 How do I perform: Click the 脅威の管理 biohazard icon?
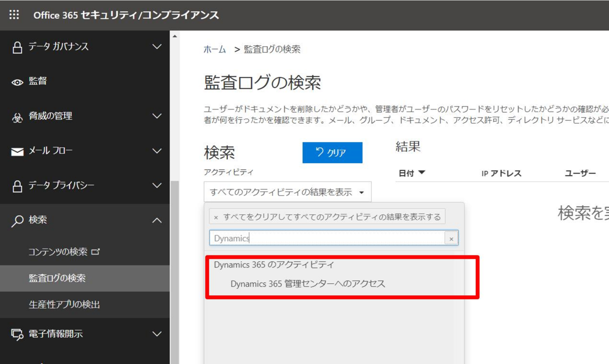(x=17, y=117)
